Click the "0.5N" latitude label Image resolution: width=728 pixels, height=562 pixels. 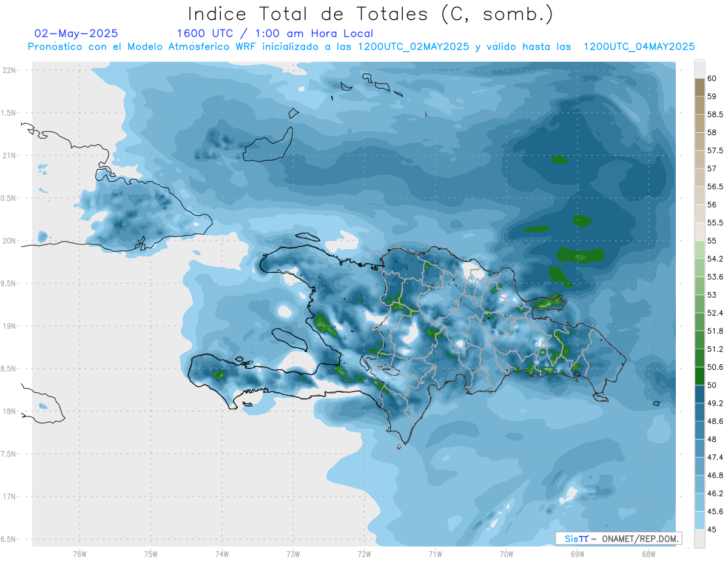click(9, 198)
